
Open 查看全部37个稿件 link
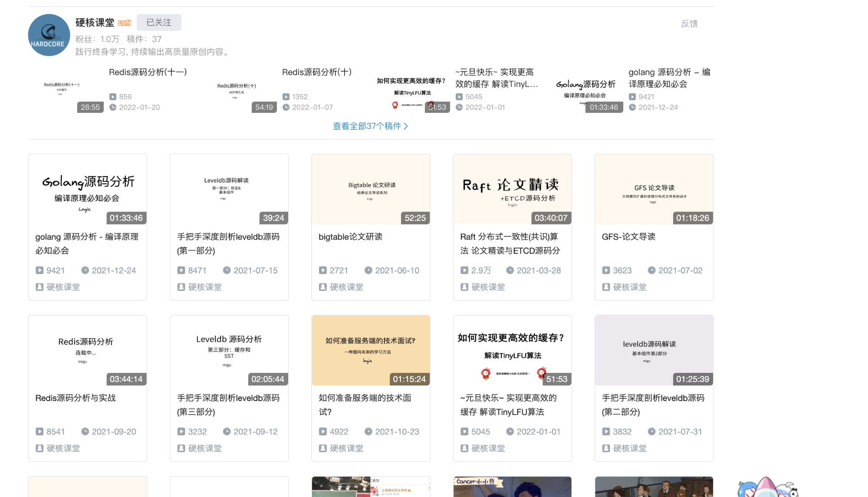370,126
